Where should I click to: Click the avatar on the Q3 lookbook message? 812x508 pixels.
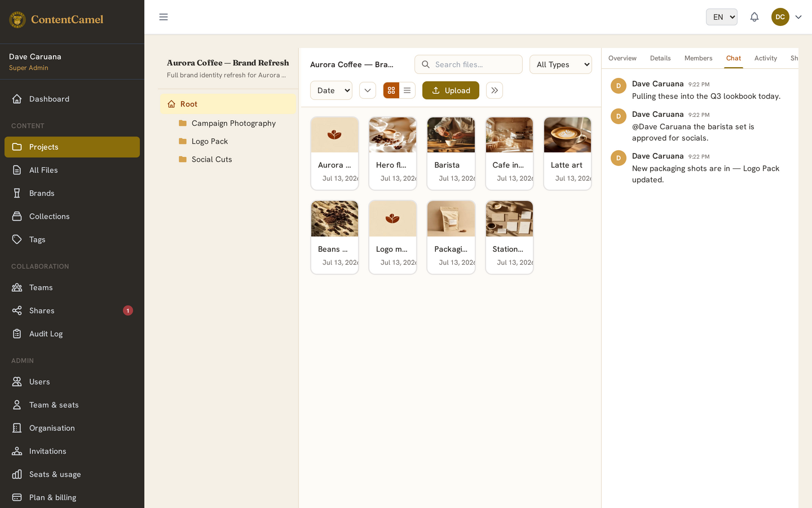click(x=619, y=86)
